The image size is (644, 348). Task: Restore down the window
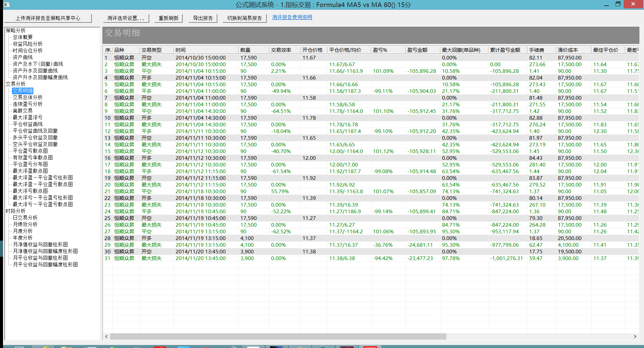point(618,4)
